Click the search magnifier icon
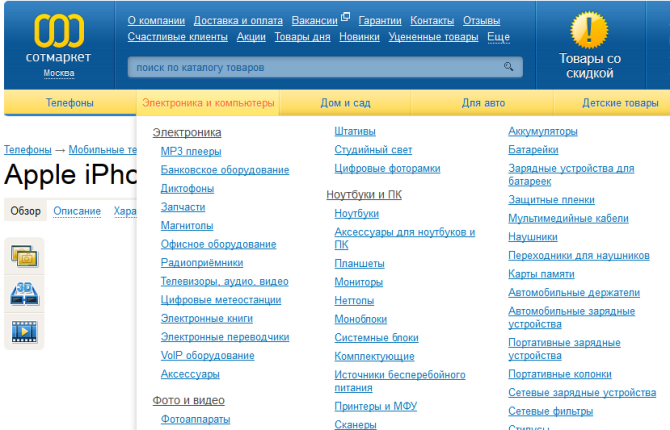The width and height of the screenshot is (670, 430). tap(508, 67)
